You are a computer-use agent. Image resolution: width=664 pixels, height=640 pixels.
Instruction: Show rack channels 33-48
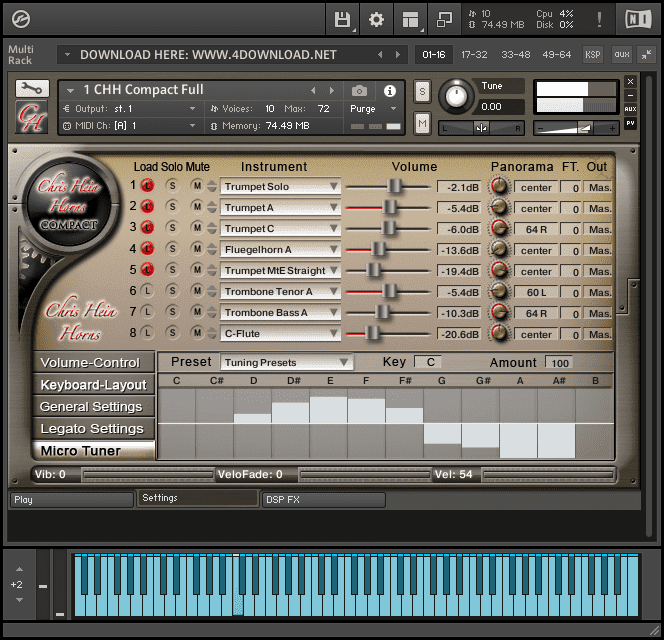pos(515,55)
